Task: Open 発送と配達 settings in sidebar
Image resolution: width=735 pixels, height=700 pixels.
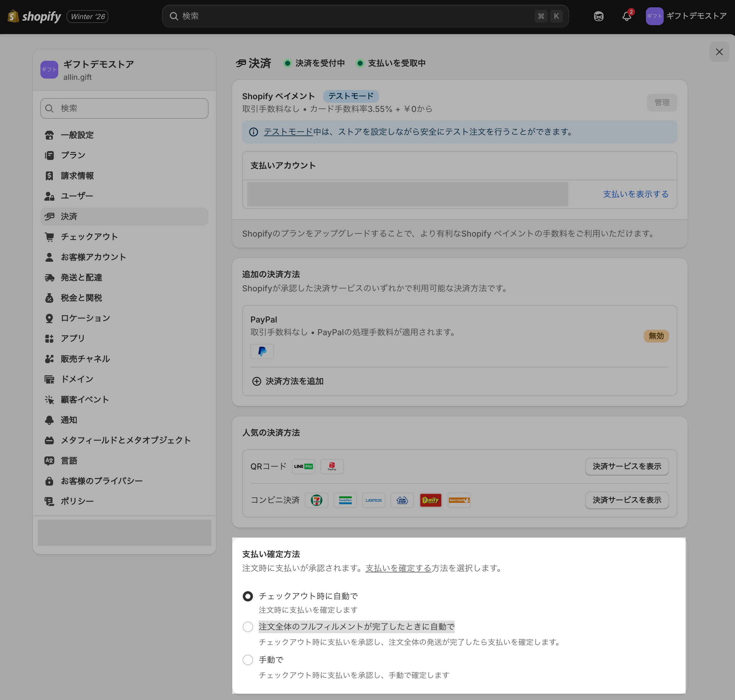Action: tap(81, 277)
